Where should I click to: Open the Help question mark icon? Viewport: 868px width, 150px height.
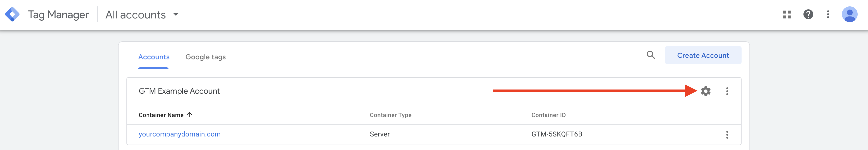pyautogui.click(x=808, y=15)
